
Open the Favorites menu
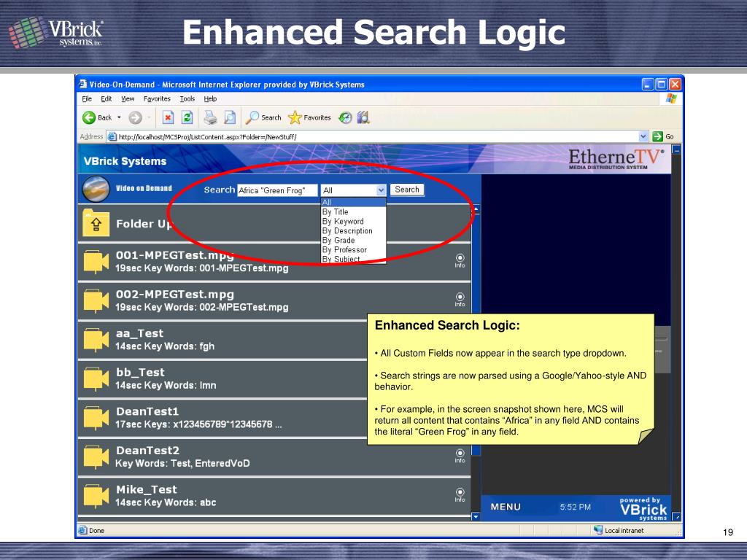(157, 98)
